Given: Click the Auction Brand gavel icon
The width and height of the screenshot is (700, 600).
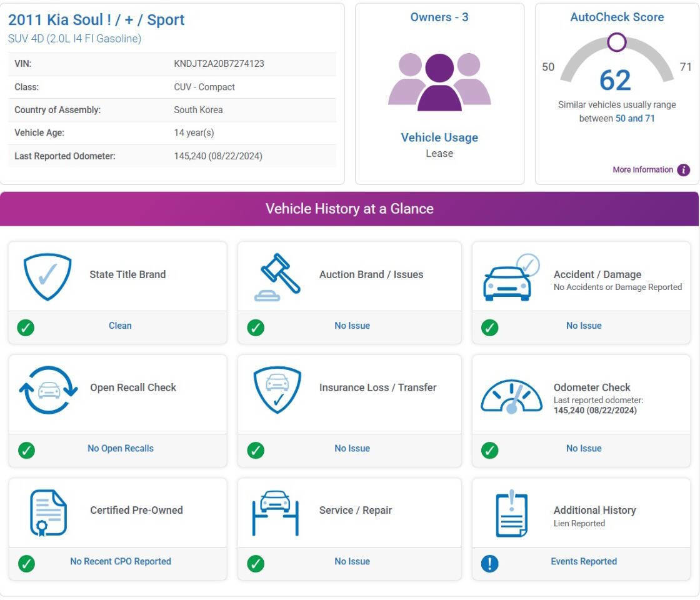Looking at the screenshot, I should pyautogui.click(x=277, y=277).
